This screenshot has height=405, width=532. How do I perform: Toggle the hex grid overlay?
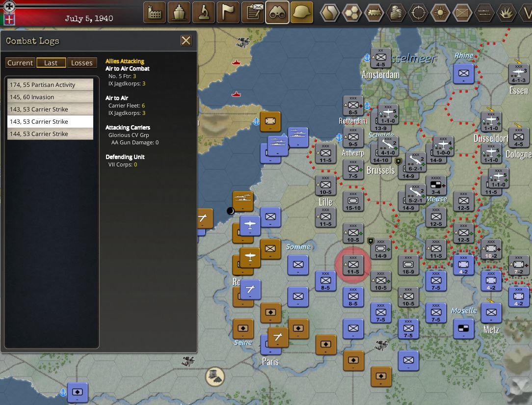point(352,13)
